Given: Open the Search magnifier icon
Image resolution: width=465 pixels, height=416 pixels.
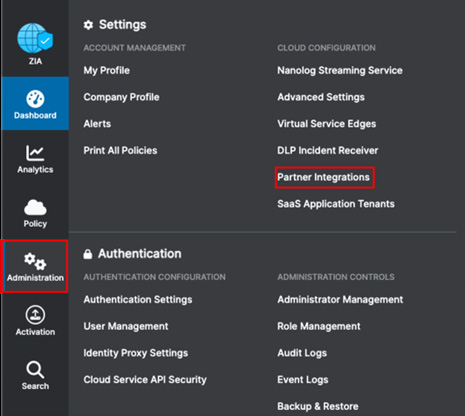Looking at the screenshot, I should 35,369.
